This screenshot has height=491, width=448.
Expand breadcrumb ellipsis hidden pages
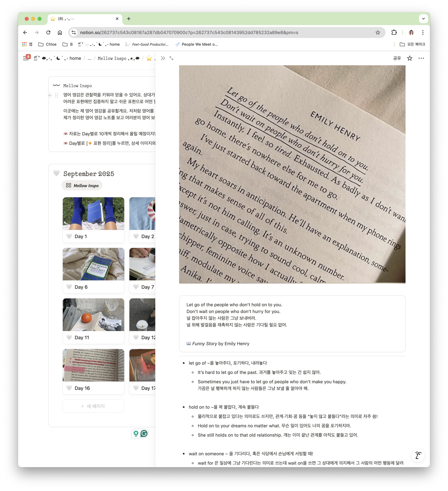coord(89,58)
